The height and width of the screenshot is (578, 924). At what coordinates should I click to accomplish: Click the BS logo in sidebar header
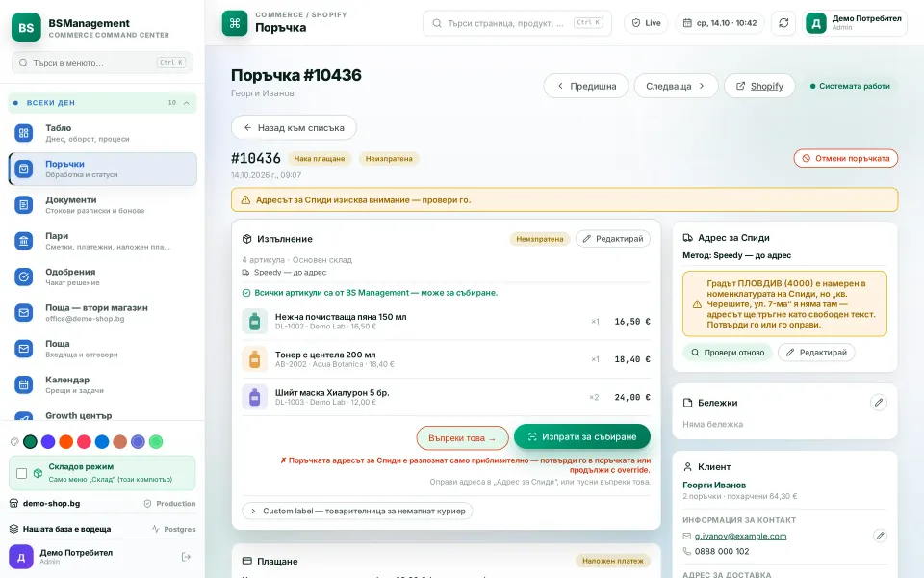pos(26,28)
